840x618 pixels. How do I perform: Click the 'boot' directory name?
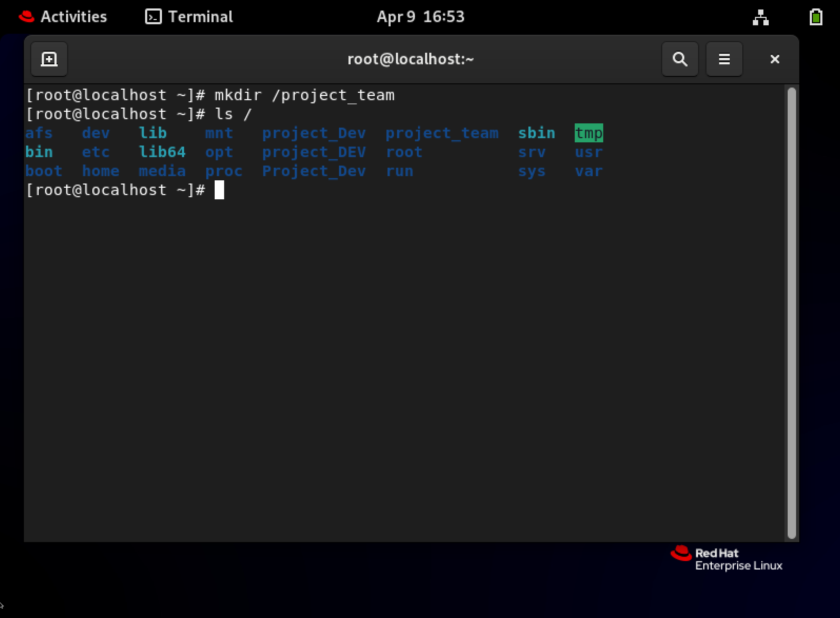tap(44, 171)
